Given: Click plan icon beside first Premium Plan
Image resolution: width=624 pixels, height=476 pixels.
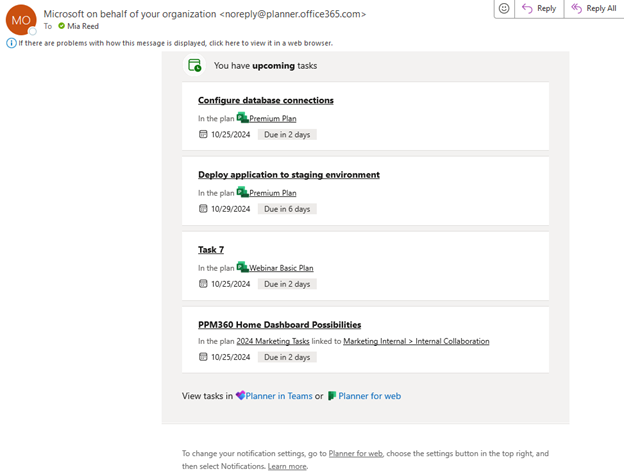Looking at the screenshot, I should 242,118.
